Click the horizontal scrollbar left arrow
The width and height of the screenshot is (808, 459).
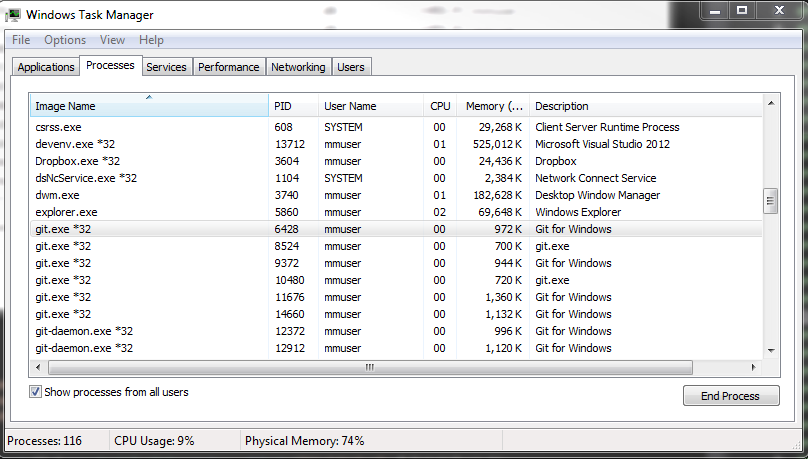click(x=38, y=367)
